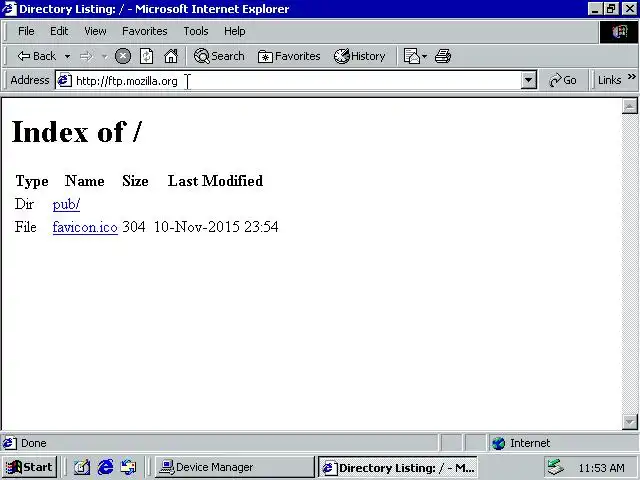This screenshot has height=480, width=640.
Task: Open the Windows Start menu
Action: [x=29, y=467]
